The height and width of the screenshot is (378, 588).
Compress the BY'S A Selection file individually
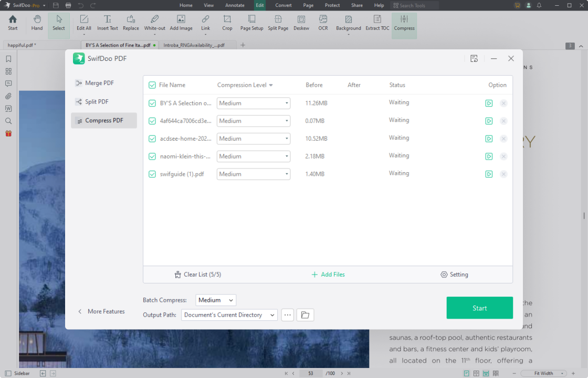tap(489, 103)
